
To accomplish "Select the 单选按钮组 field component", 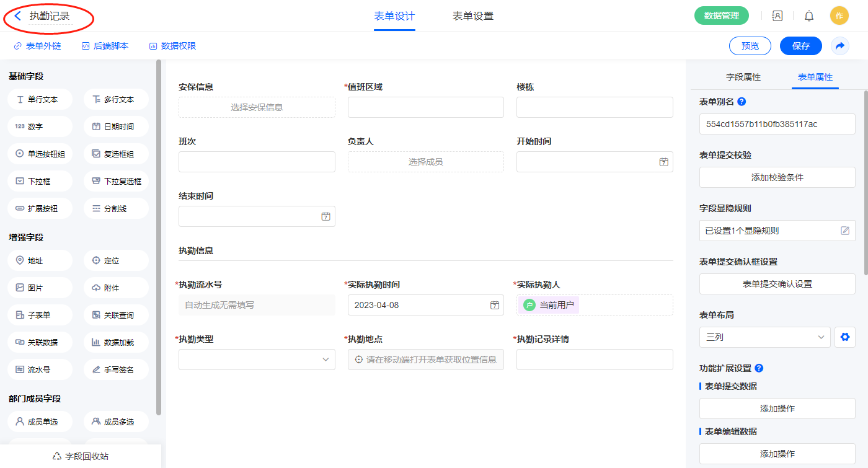I will click(40, 154).
